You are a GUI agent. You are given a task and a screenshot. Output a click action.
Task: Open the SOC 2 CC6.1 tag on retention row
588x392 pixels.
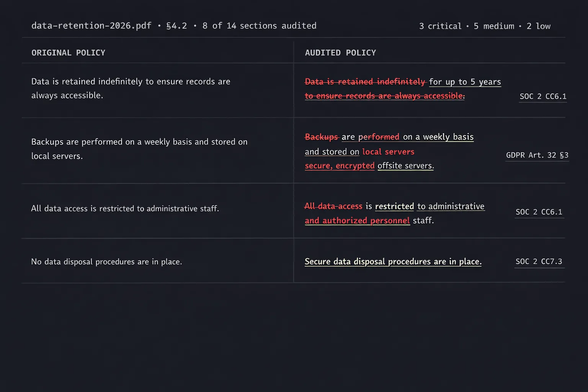[x=543, y=96]
